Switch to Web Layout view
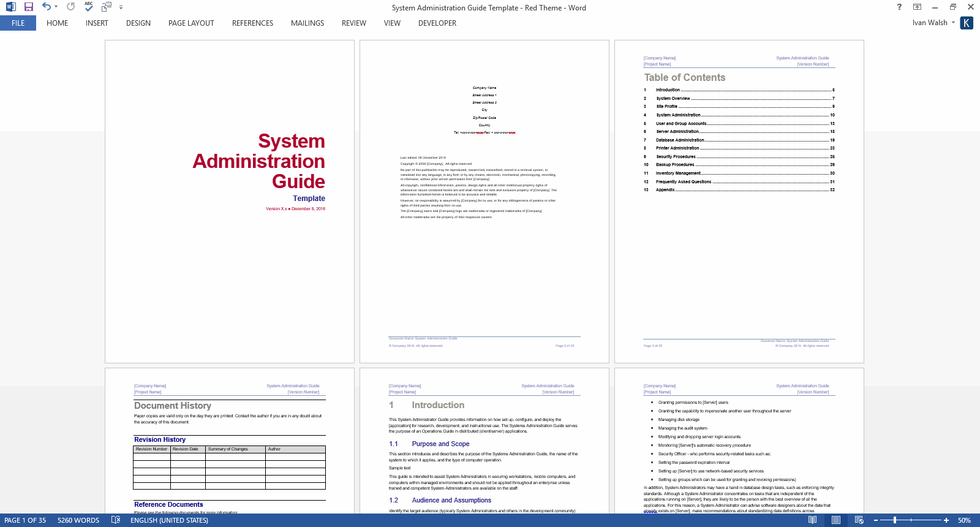The width and height of the screenshot is (980, 527). pos(859,520)
